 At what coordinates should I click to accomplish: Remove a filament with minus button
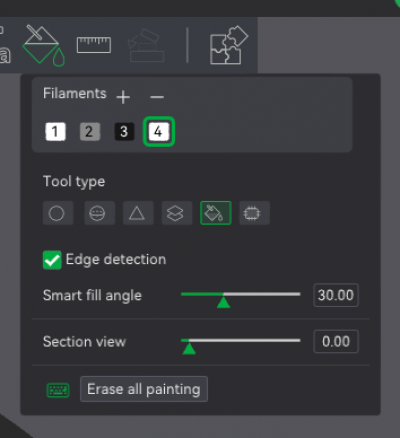point(157,97)
